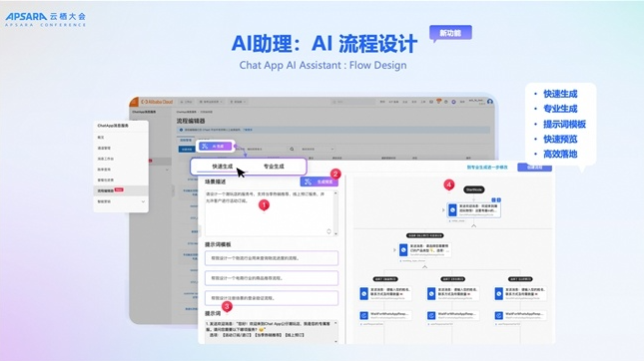Viewport: 644px width, 361px height.
Task: Click the 场景描述 scrollbar up arrow
Action: (335, 193)
